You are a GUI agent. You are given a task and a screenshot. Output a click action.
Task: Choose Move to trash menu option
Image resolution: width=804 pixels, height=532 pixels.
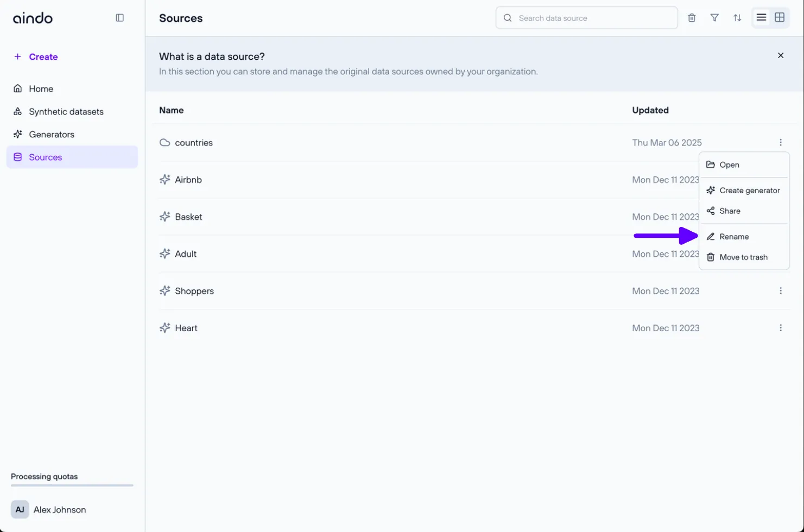[x=743, y=257]
